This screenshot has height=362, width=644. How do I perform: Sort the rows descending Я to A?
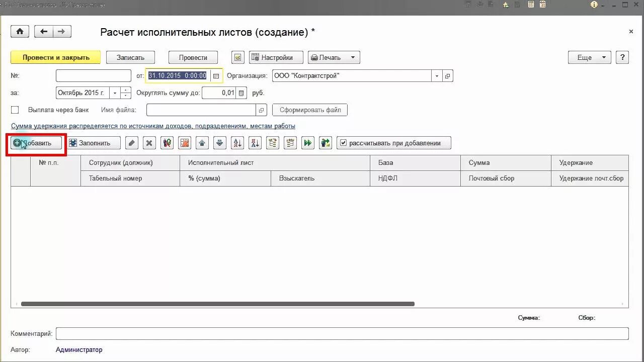tap(255, 143)
